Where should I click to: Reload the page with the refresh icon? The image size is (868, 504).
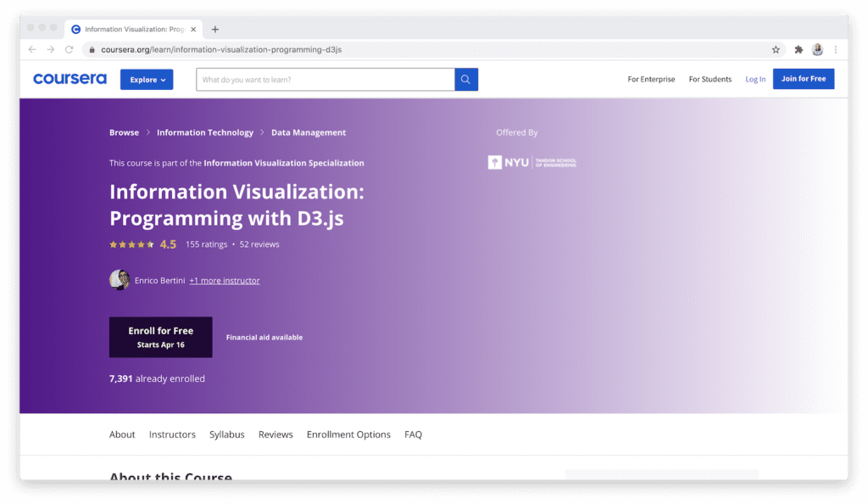[70, 49]
